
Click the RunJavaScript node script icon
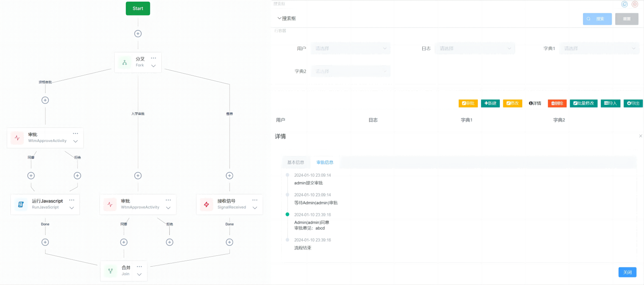(21, 204)
